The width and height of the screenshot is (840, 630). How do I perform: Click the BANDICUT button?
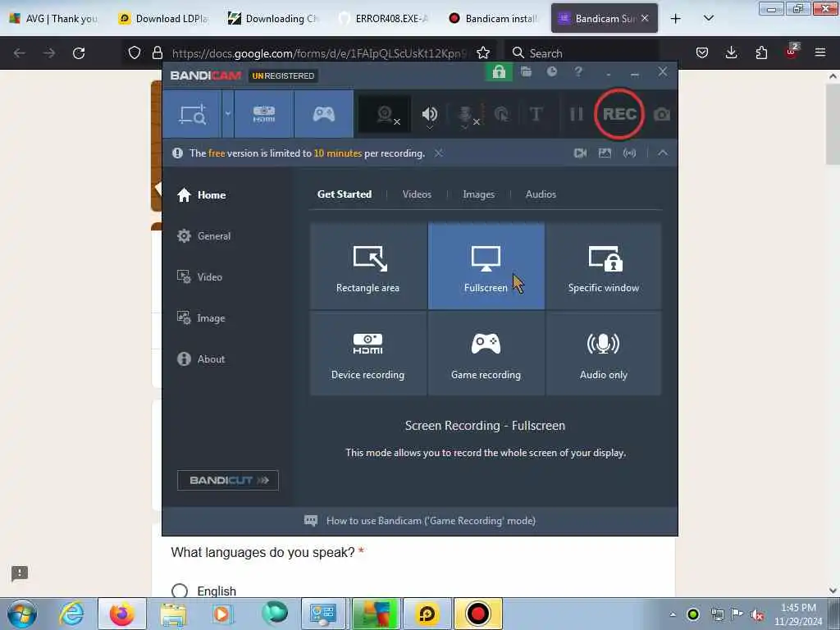pos(228,481)
